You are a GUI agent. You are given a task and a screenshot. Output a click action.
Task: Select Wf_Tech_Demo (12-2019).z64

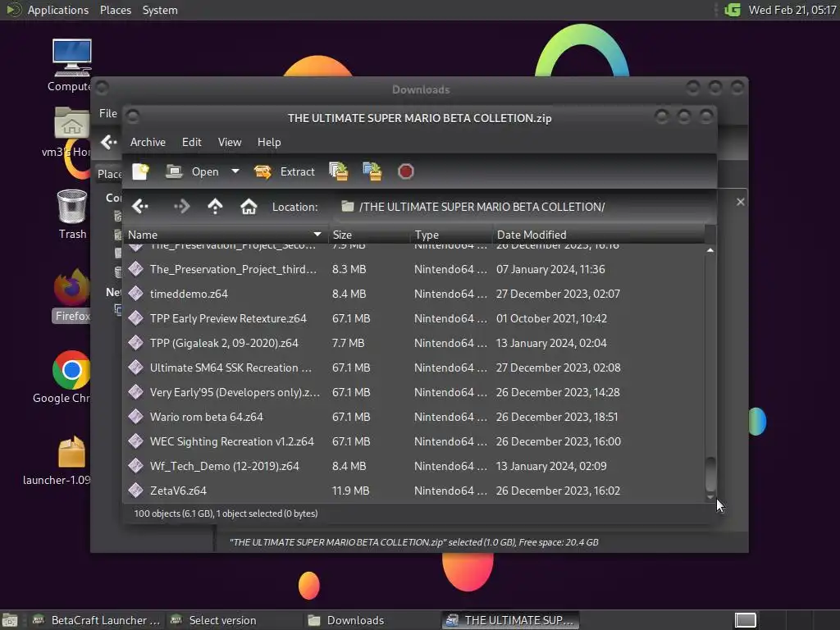tap(413, 466)
